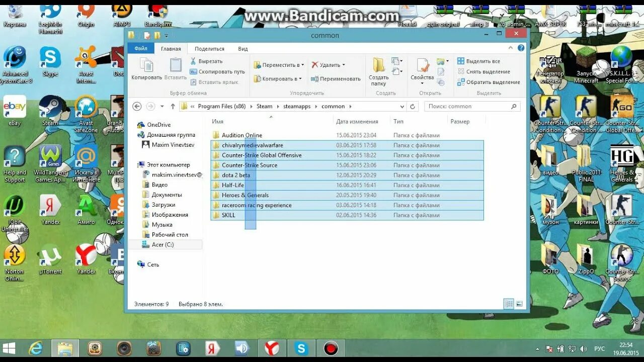Show hidden system tray icons arrow

[538, 348]
